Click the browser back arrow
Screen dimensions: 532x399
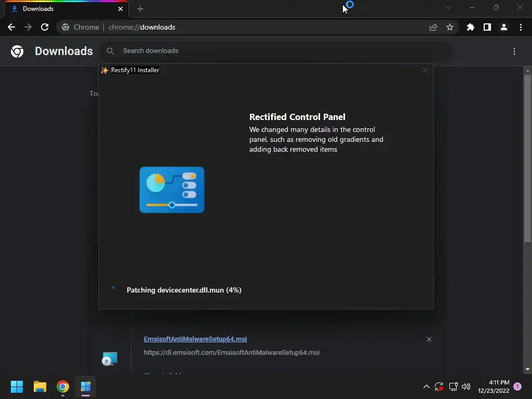[11, 27]
